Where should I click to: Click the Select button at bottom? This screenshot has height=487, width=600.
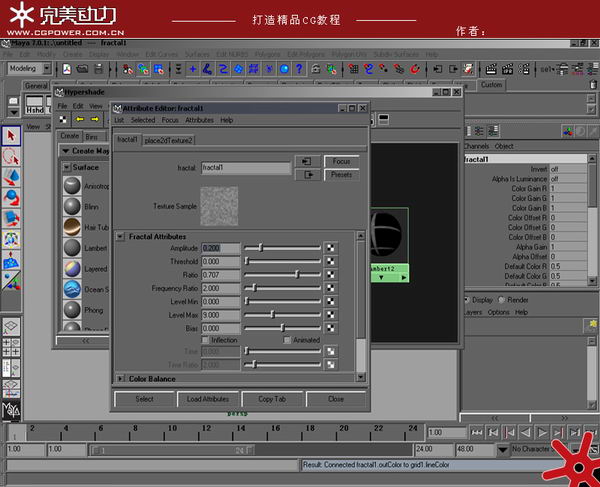point(144,399)
